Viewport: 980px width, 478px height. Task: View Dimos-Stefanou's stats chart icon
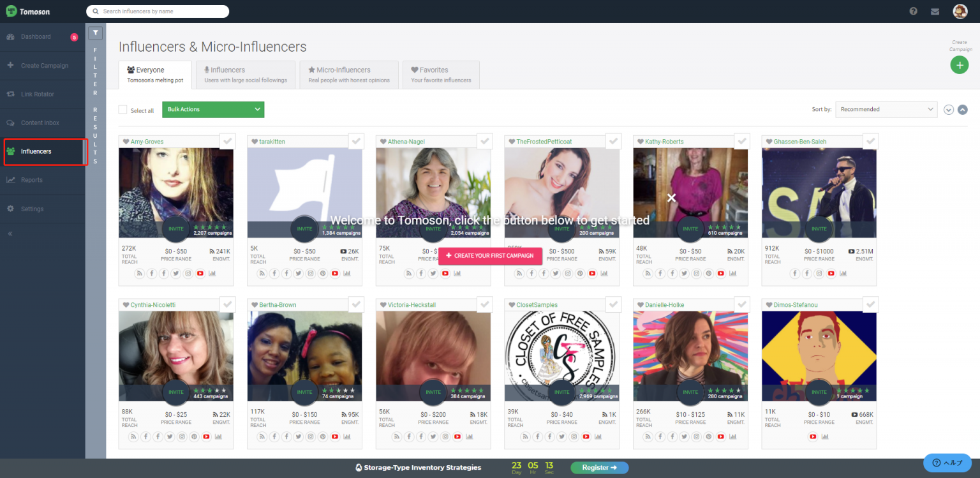826,437
